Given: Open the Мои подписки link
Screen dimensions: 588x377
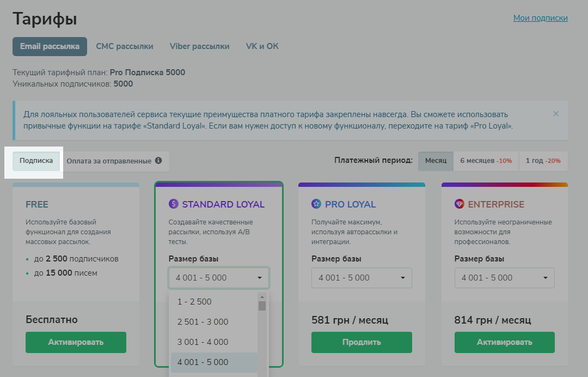Looking at the screenshot, I should click(x=540, y=18).
